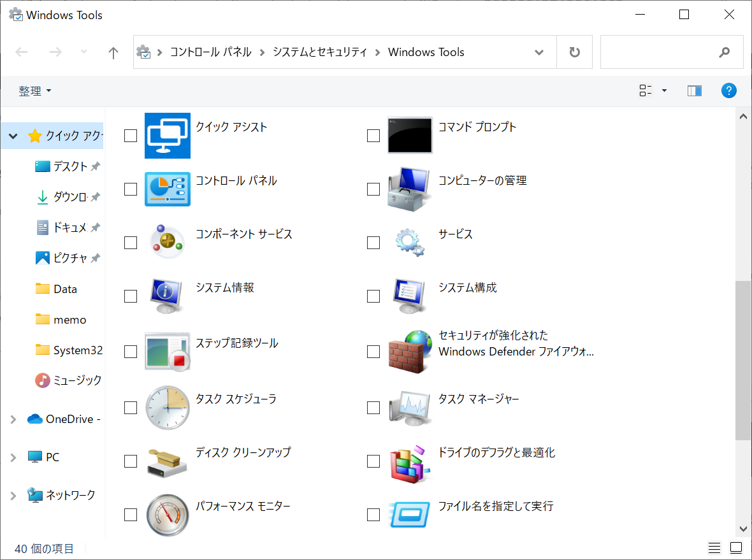Refresh the folder view
752x560 pixels.
pos(574,52)
